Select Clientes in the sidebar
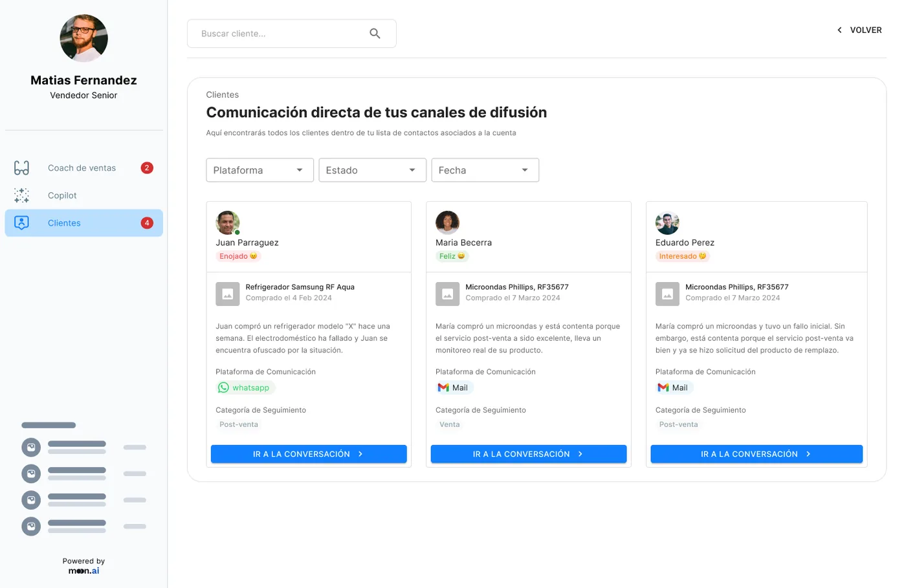The height and width of the screenshot is (588, 906). pos(84,223)
